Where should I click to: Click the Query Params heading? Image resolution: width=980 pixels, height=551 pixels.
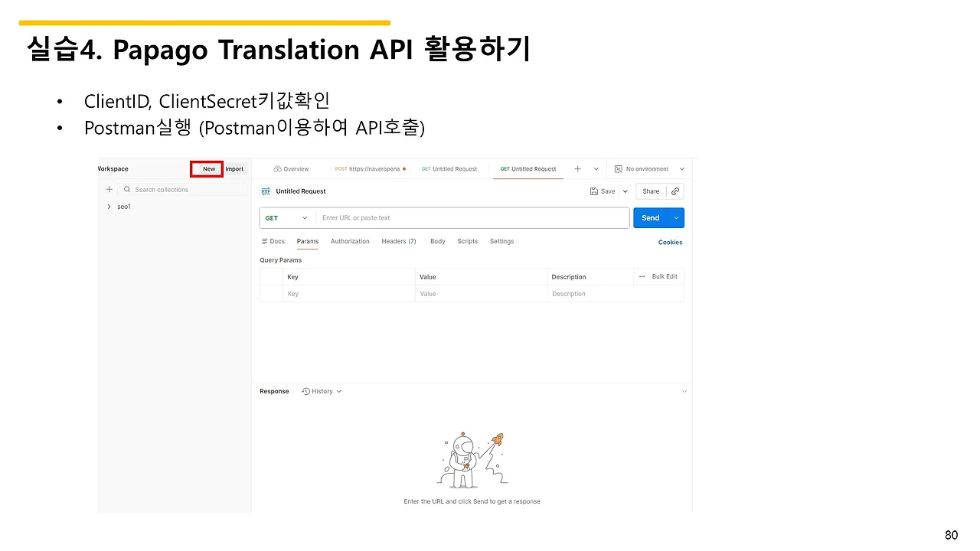click(281, 260)
